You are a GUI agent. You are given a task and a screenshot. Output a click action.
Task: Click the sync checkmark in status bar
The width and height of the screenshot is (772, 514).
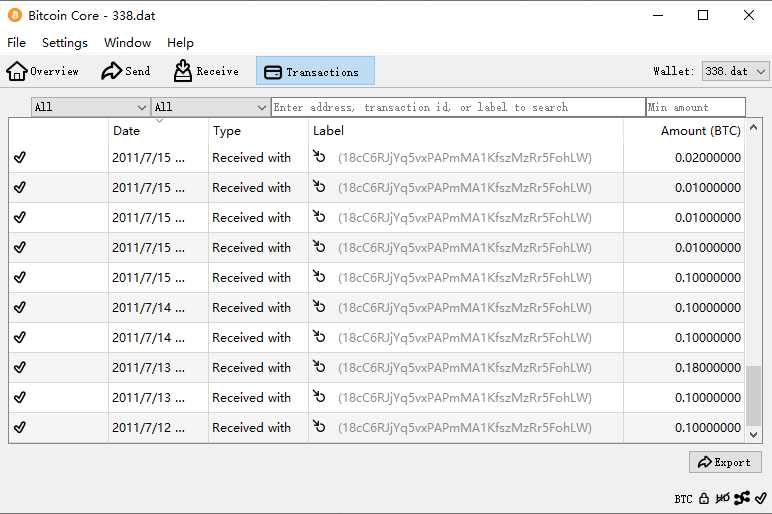[x=760, y=498]
